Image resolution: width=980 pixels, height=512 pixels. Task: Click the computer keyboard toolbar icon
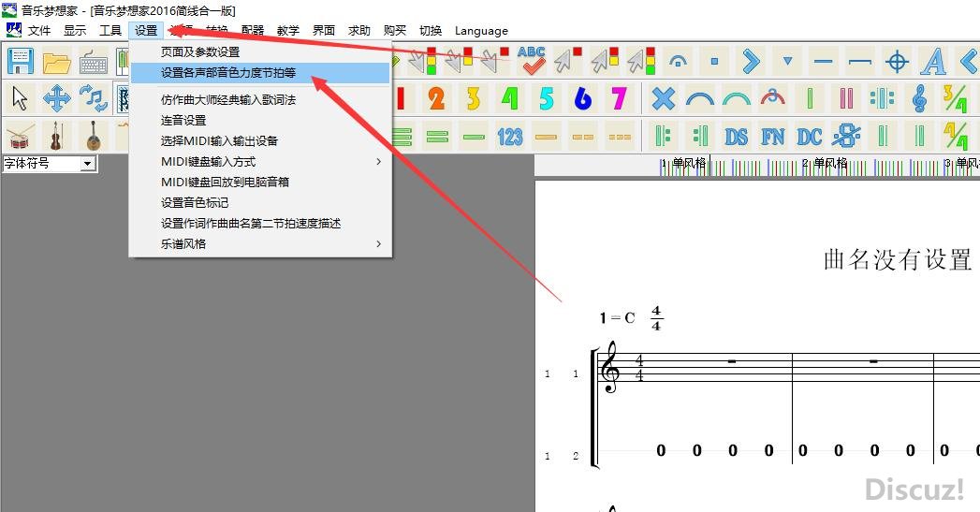[93, 61]
